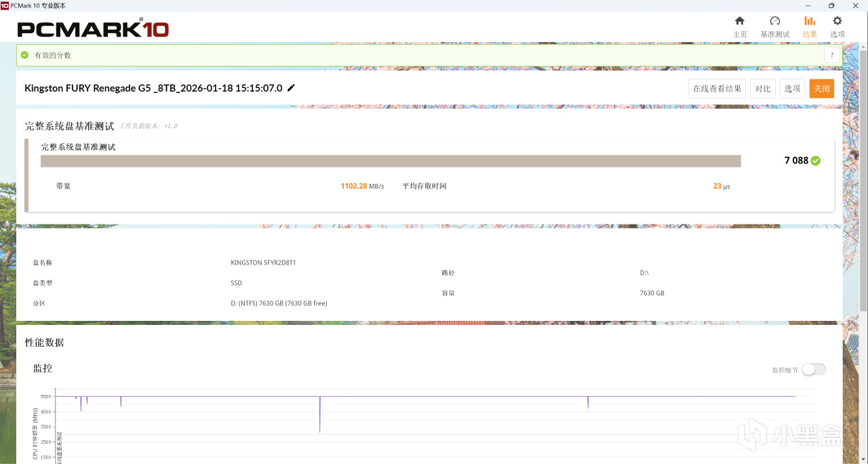Click the score value 7 088
The width and height of the screenshot is (868, 464).
click(796, 161)
